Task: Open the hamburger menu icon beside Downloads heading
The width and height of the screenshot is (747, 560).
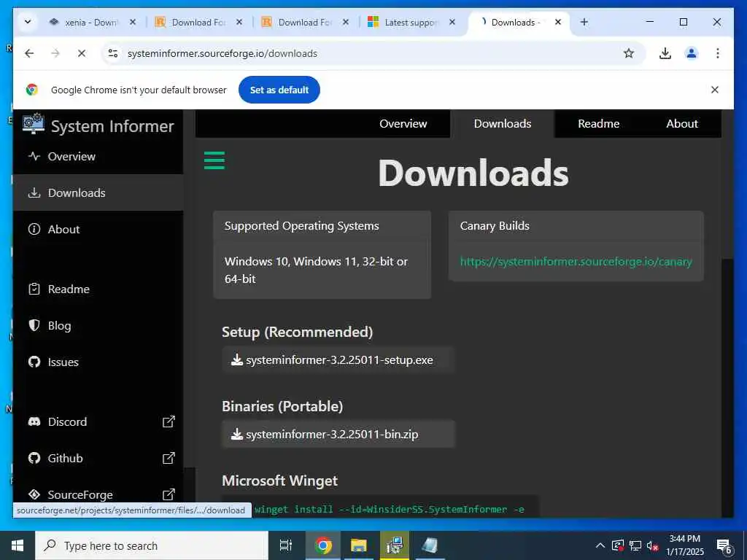Action: 214,160
